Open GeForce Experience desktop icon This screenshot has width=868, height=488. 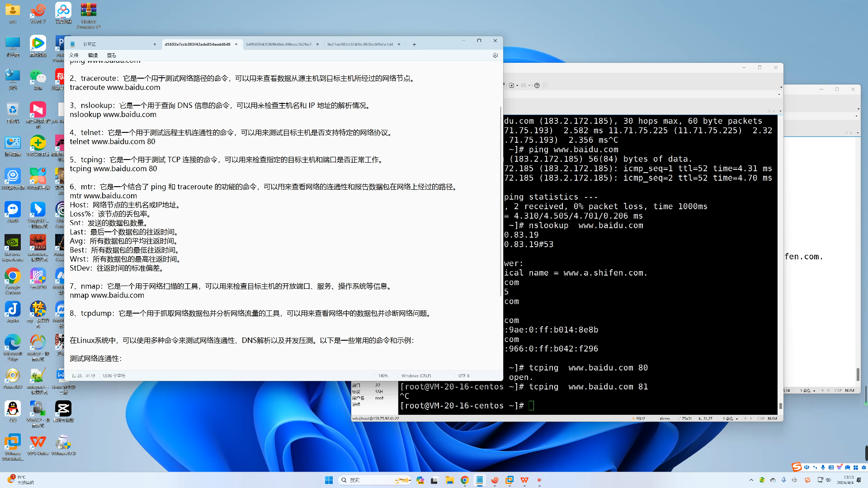tap(13, 248)
